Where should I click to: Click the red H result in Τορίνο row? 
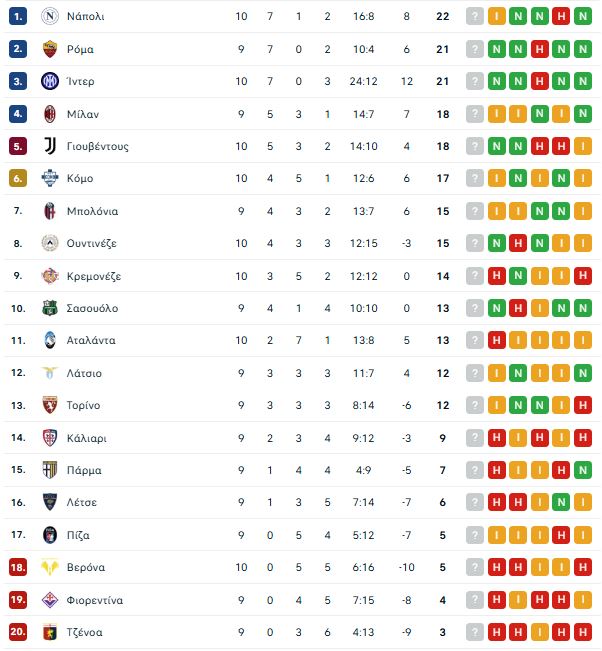[583, 405]
